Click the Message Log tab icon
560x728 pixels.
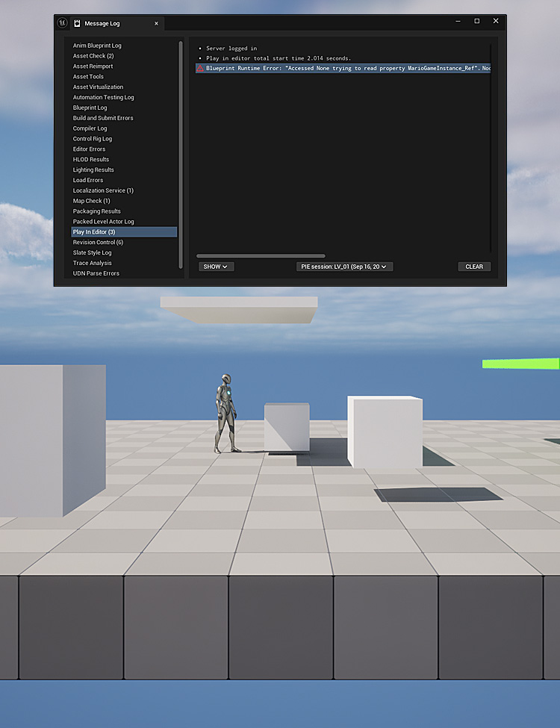coord(77,23)
